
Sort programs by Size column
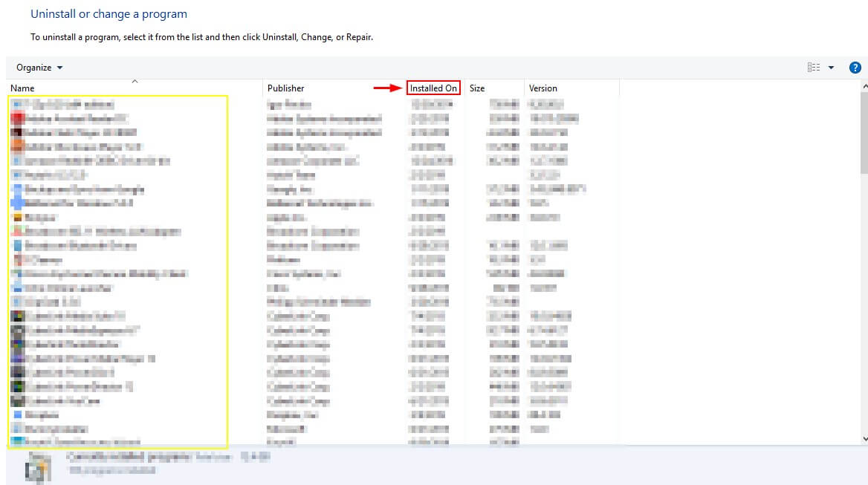pyautogui.click(x=477, y=88)
